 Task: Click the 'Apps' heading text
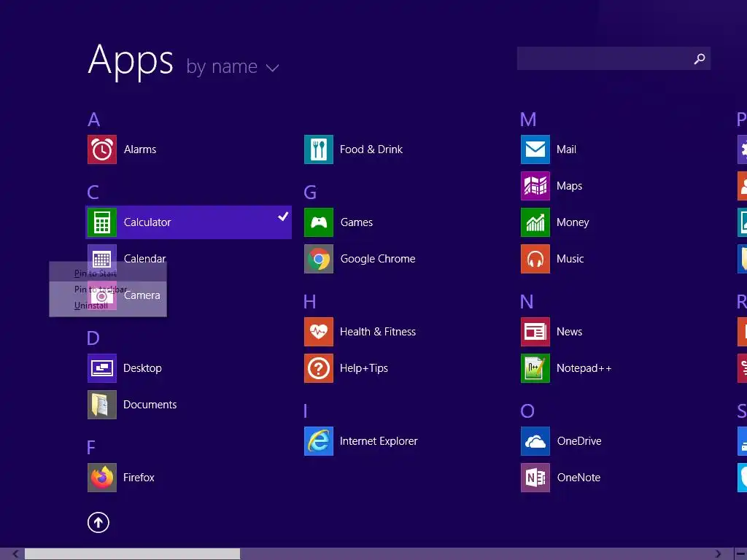pyautogui.click(x=131, y=61)
